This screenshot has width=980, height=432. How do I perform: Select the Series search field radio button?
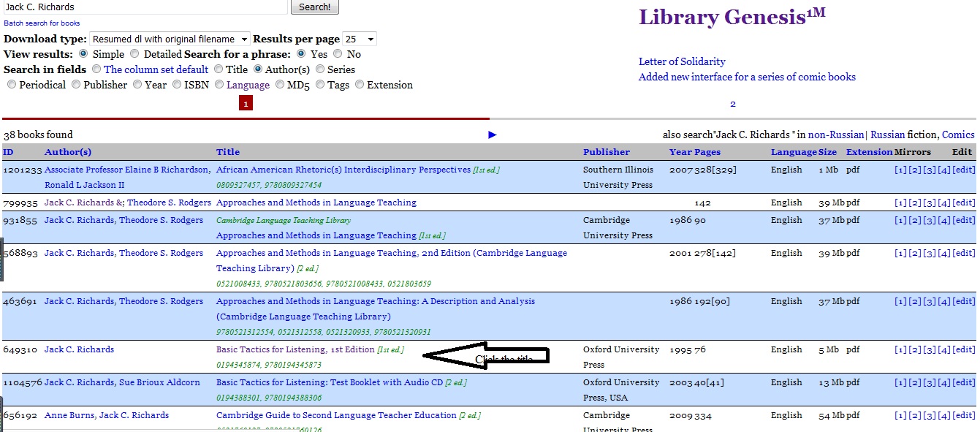coord(320,69)
